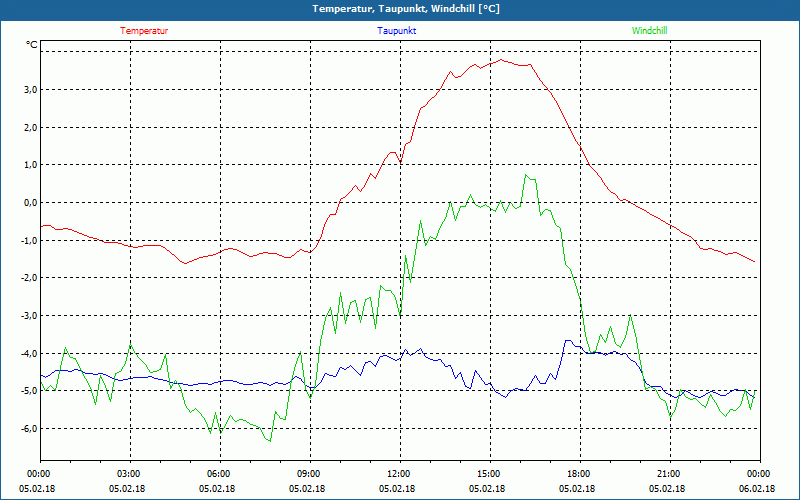Select the -3,0 y-axis label
800x500 pixels.
(x=30, y=316)
